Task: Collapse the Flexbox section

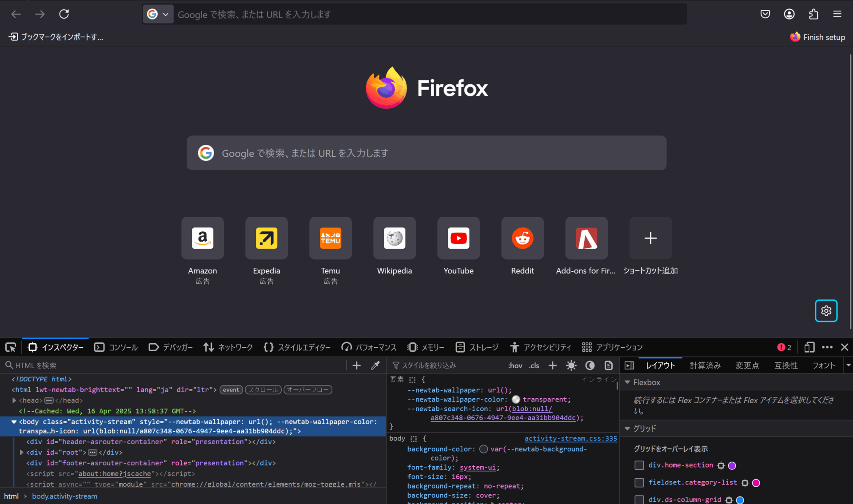Action: (627, 382)
